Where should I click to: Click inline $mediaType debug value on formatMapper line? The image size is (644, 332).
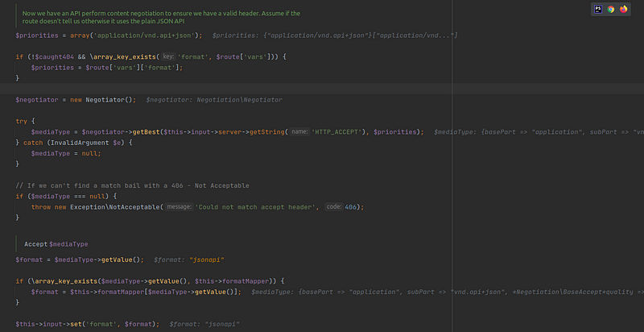point(448,292)
